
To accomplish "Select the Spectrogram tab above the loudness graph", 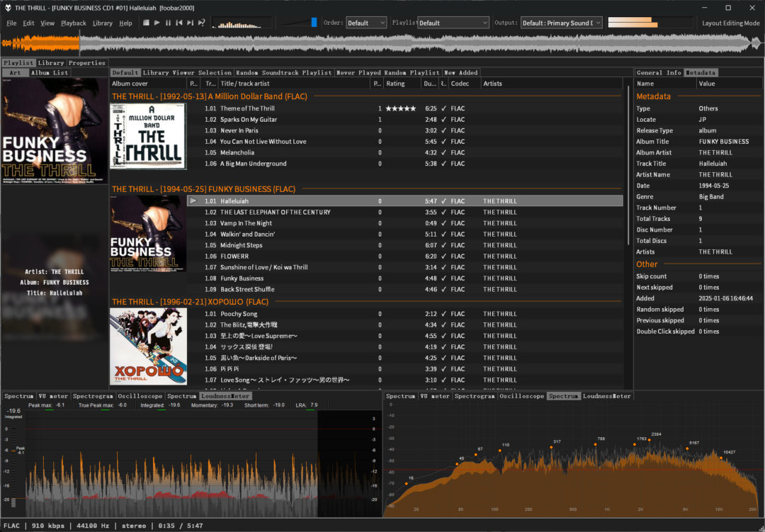I will coord(93,396).
